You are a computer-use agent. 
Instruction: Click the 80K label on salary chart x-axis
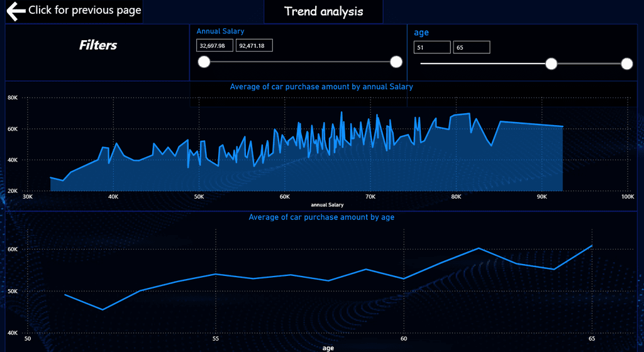457,197
